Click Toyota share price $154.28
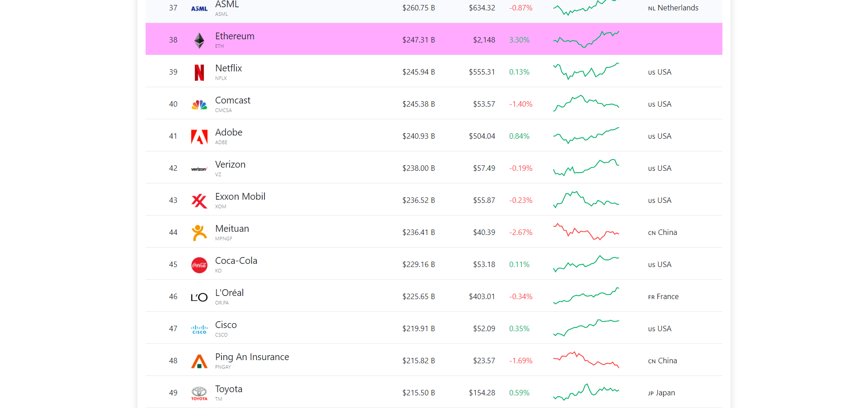 click(482, 393)
